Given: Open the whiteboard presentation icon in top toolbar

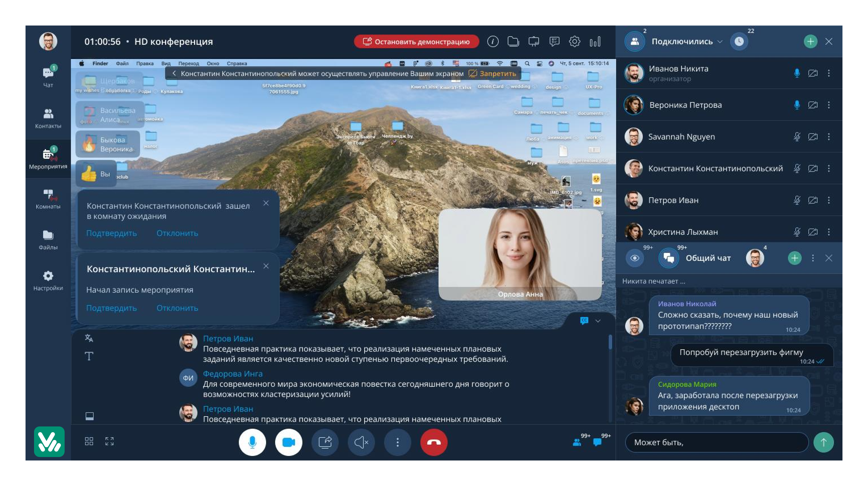Looking at the screenshot, I should pyautogui.click(x=534, y=41).
